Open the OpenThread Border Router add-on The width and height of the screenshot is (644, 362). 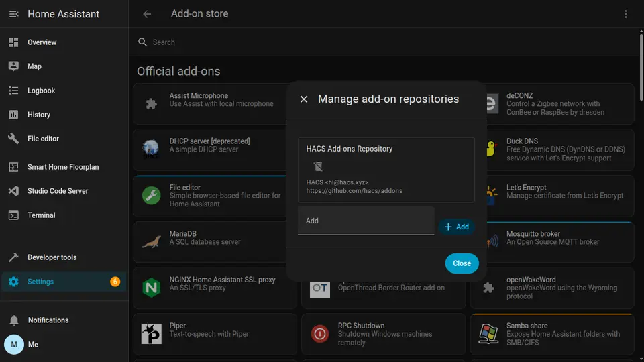[x=384, y=295]
